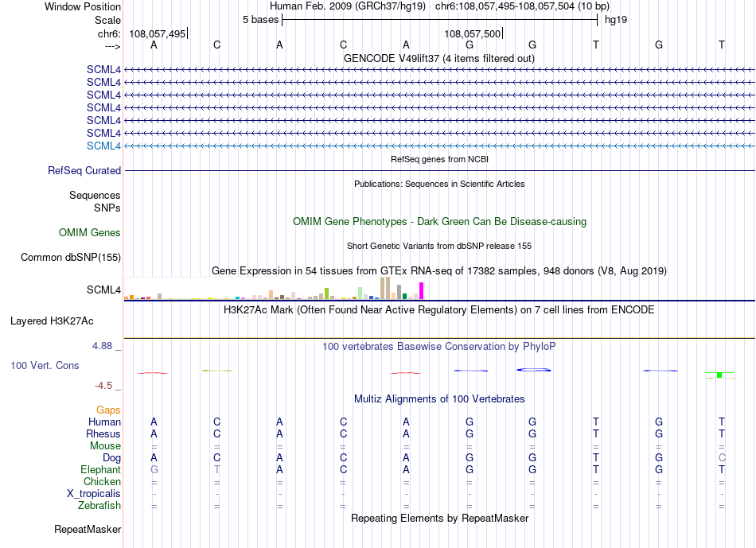
Task: Click the 108,057,495 coordinate marker
Action: (158, 33)
